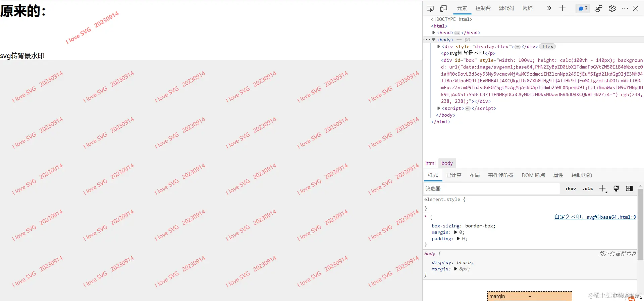Image resolution: width=644 pixels, height=301 pixels.
Task: Toggle the :hov element state panel
Action: coord(571,189)
